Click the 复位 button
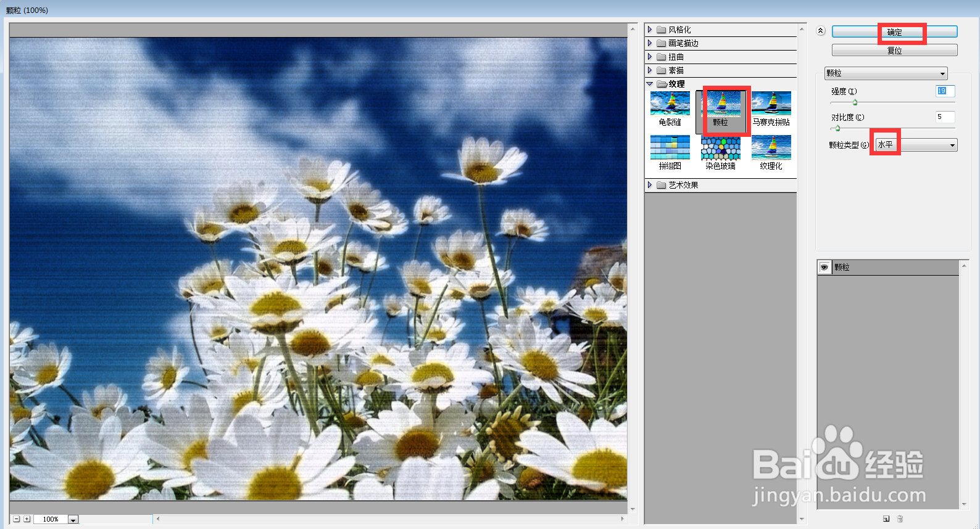The width and height of the screenshot is (980, 529). [894, 51]
